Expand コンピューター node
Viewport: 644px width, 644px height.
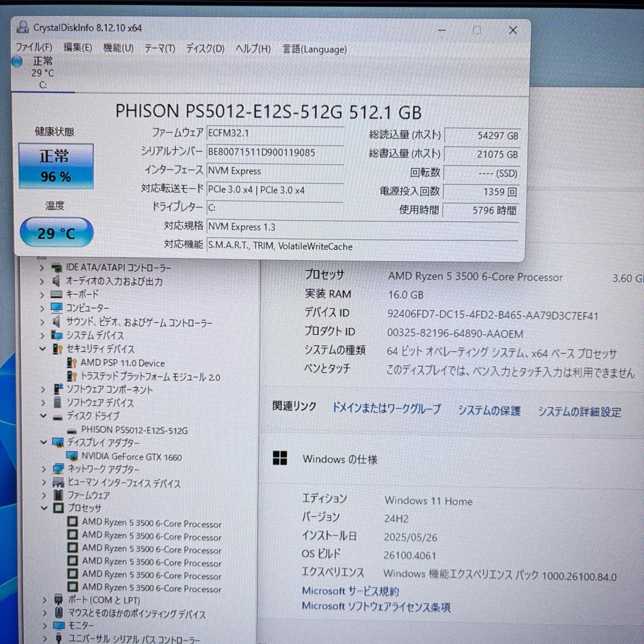(x=42, y=309)
